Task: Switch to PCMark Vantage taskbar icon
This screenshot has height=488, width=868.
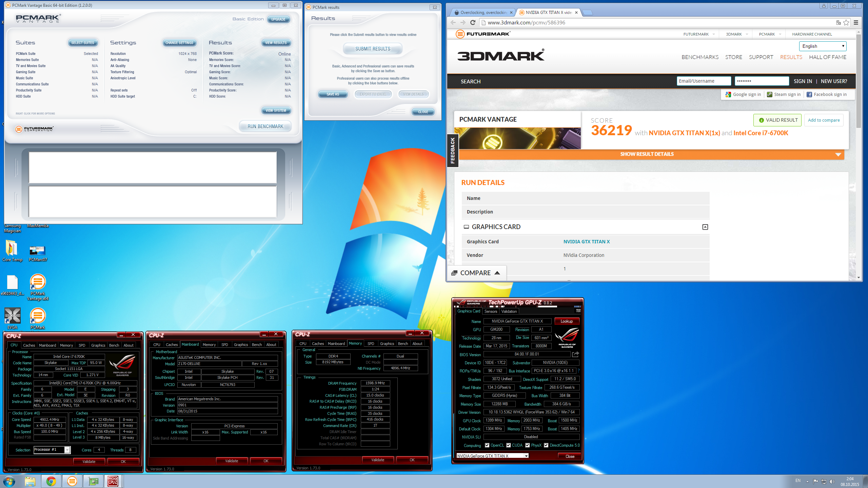Action: [x=72, y=481]
